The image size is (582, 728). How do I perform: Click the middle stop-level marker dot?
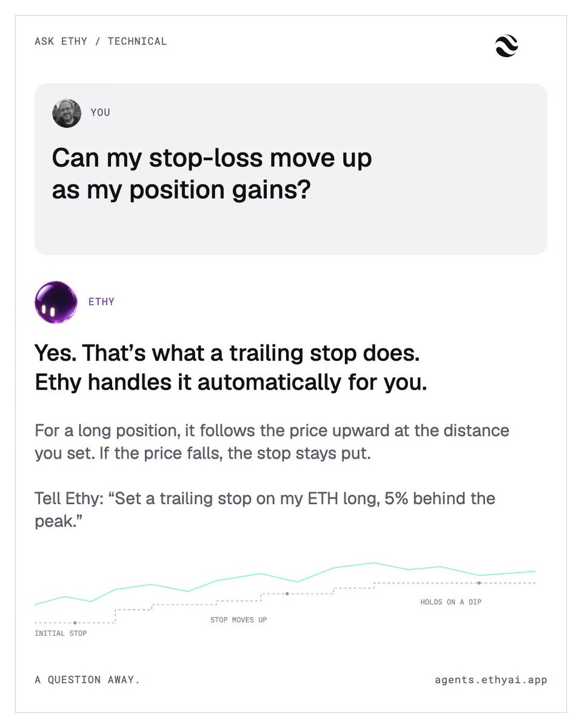click(x=287, y=593)
